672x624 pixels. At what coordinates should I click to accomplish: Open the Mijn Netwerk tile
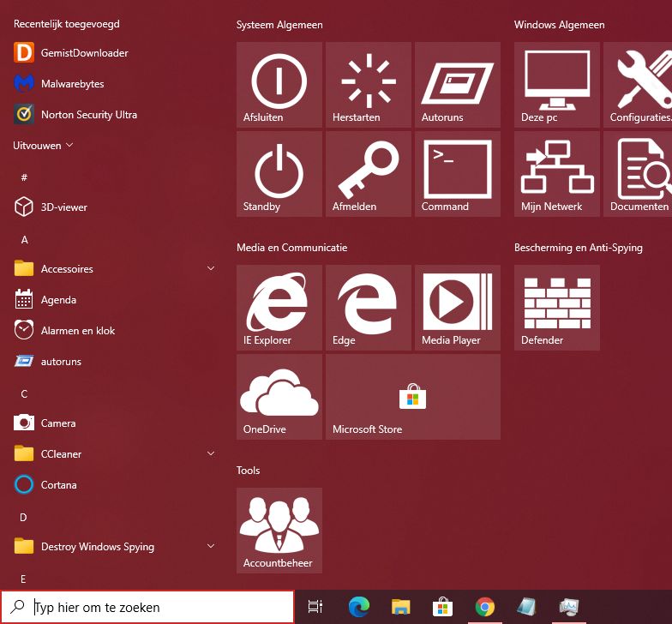(557, 173)
